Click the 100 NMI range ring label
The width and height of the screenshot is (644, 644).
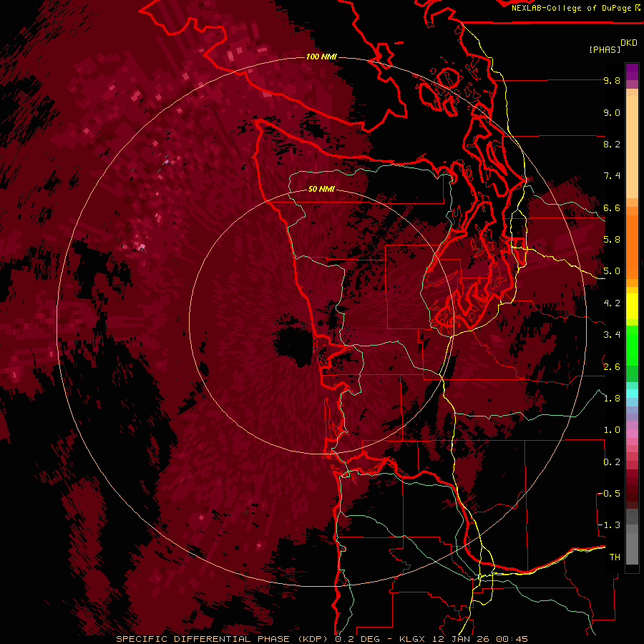[321, 57]
